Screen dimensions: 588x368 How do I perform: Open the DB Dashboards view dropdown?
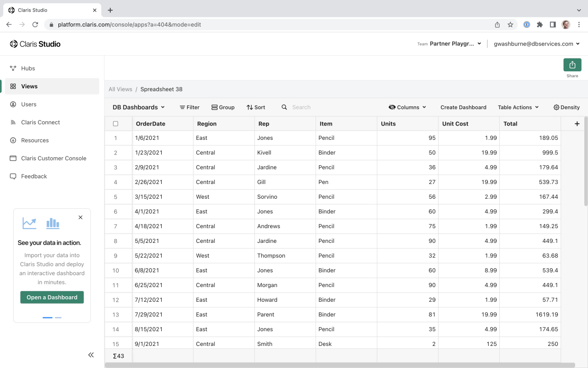coord(139,107)
